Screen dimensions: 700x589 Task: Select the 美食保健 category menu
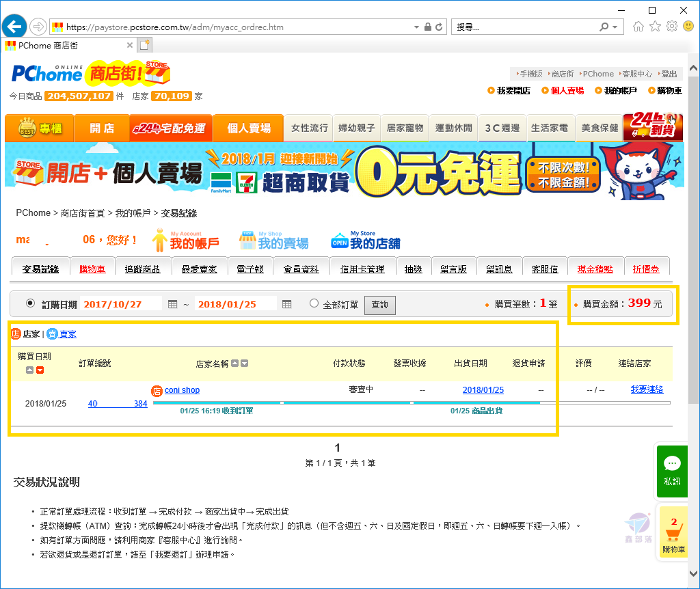tap(600, 128)
